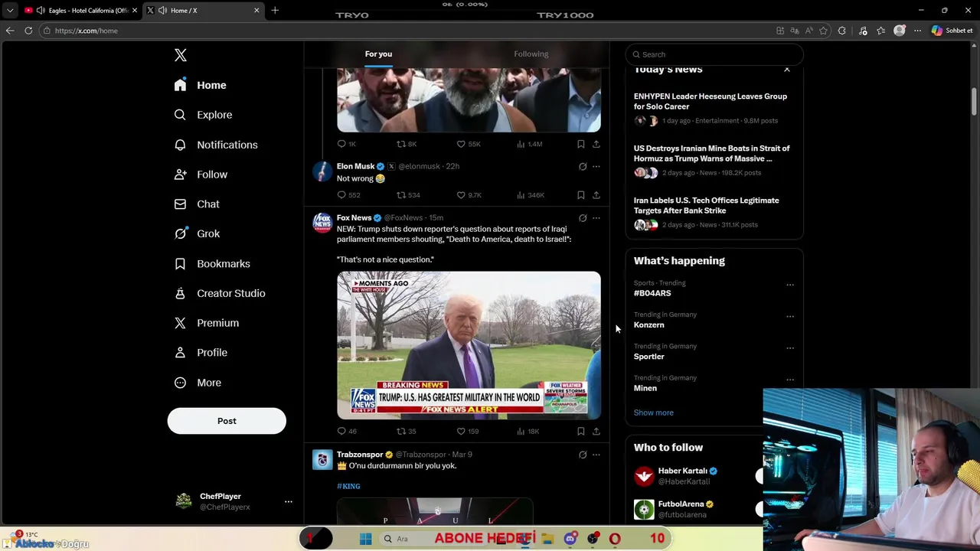Refresh the page in Edge
The image size is (980, 551).
tap(28, 31)
